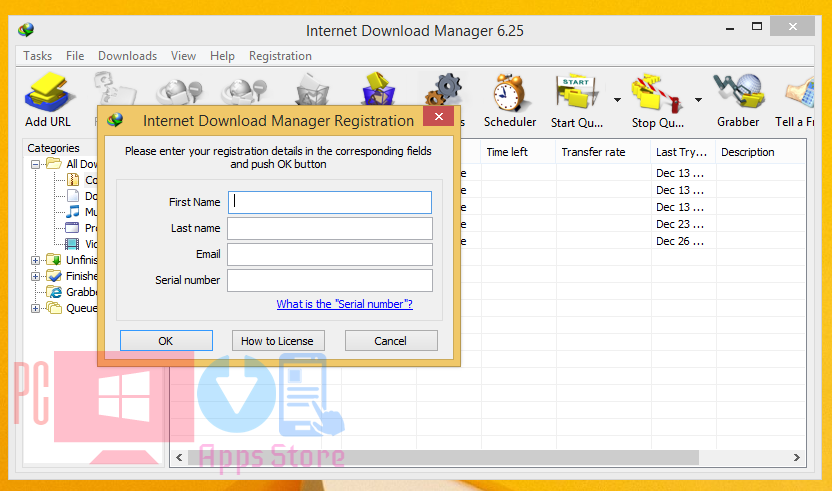Screen dimensions: 832x491
Task: Click Cancel in Registration dialog
Action: click(x=391, y=341)
